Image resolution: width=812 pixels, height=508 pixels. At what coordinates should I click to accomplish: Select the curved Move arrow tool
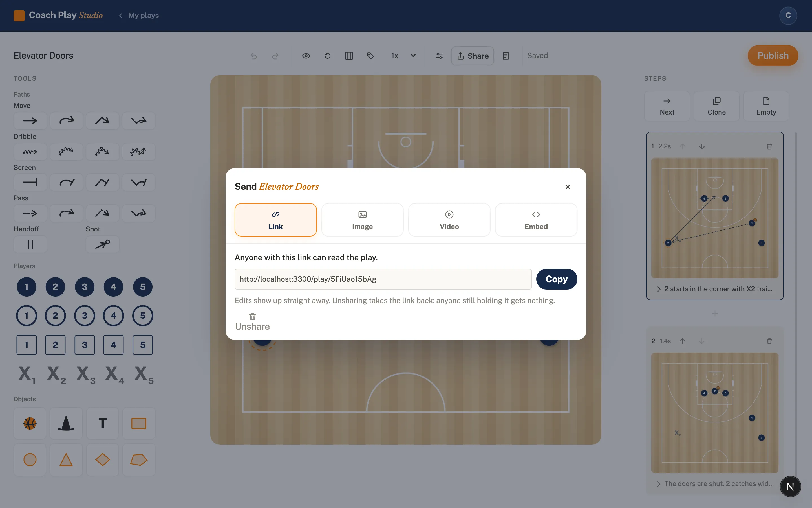tap(67, 121)
